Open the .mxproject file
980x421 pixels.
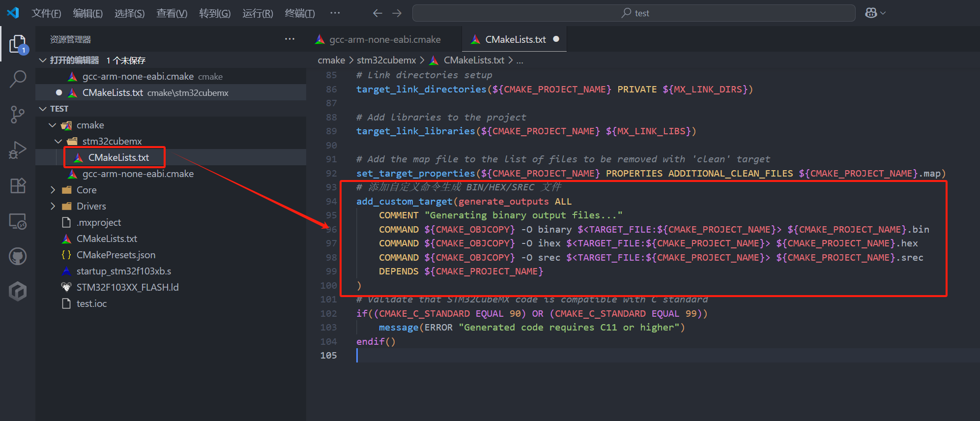(x=171, y=222)
